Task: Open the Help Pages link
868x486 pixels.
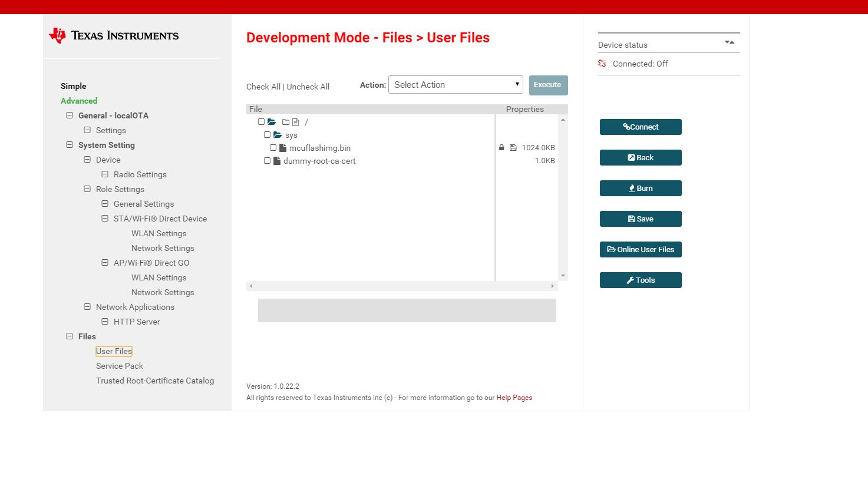Action: (514, 398)
